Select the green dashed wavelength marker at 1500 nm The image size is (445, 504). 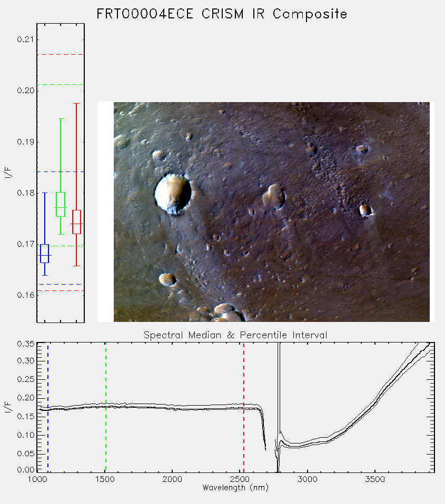[106, 407]
